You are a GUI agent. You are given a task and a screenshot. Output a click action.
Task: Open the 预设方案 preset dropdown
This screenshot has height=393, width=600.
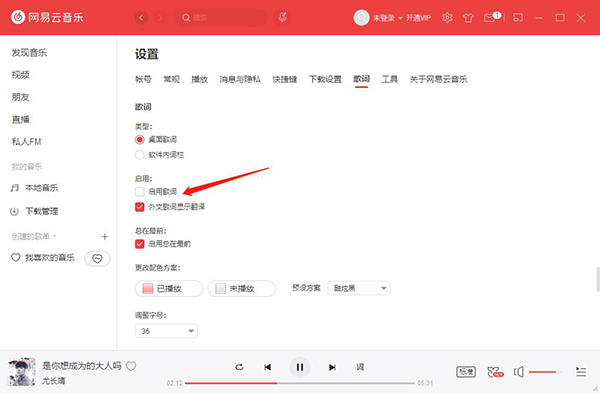tap(359, 288)
